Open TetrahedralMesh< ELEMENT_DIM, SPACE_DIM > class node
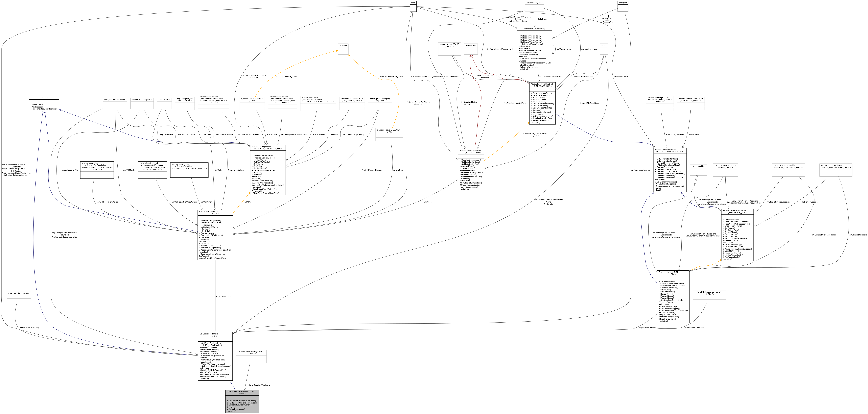 [x=737, y=235]
